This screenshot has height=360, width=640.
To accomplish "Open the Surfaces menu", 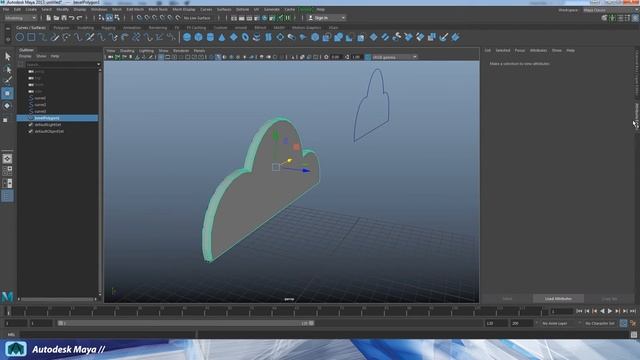I will click(224, 9).
